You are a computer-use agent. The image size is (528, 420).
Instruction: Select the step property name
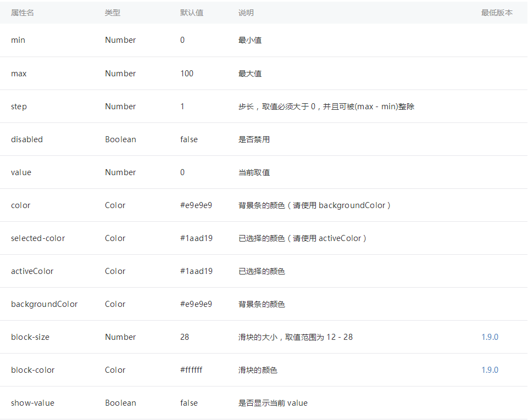[x=19, y=107]
